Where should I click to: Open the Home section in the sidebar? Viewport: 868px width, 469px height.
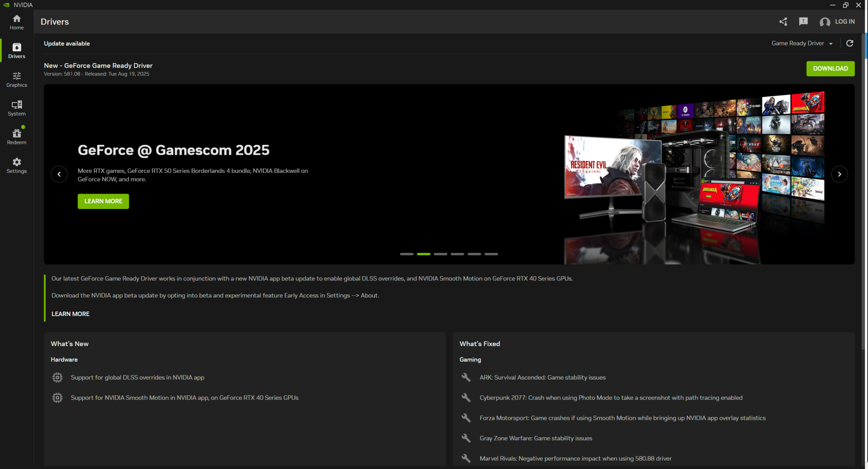[17, 21]
